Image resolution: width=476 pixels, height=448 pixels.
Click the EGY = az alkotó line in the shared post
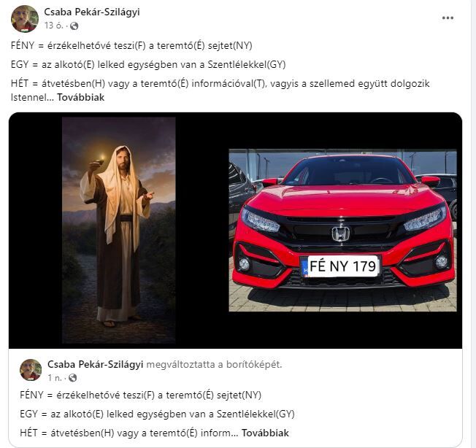(x=157, y=414)
